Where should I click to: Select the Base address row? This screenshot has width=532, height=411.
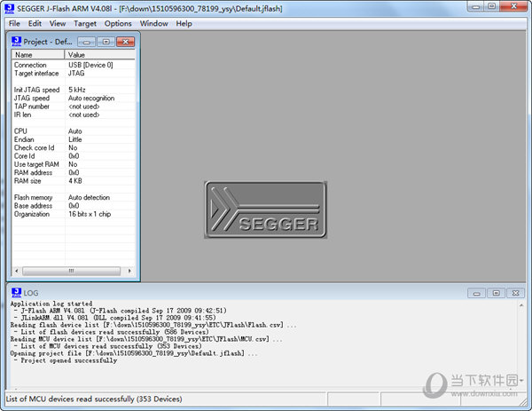(74, 206)
